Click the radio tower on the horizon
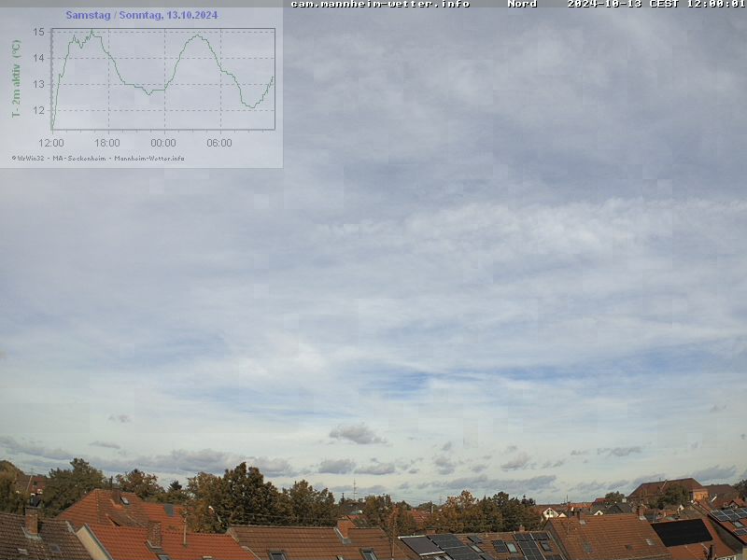747x560 pixels. (354, 487)
